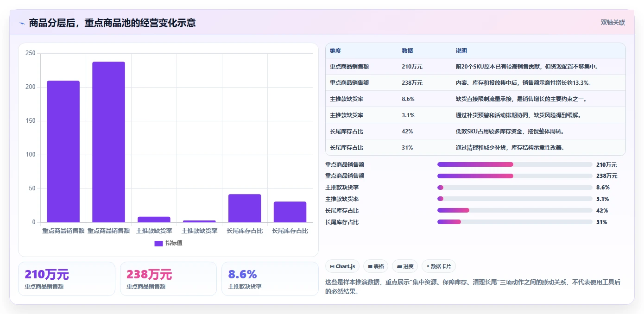
Task: Select the 表格 chip
Action: tap(376, 266)
